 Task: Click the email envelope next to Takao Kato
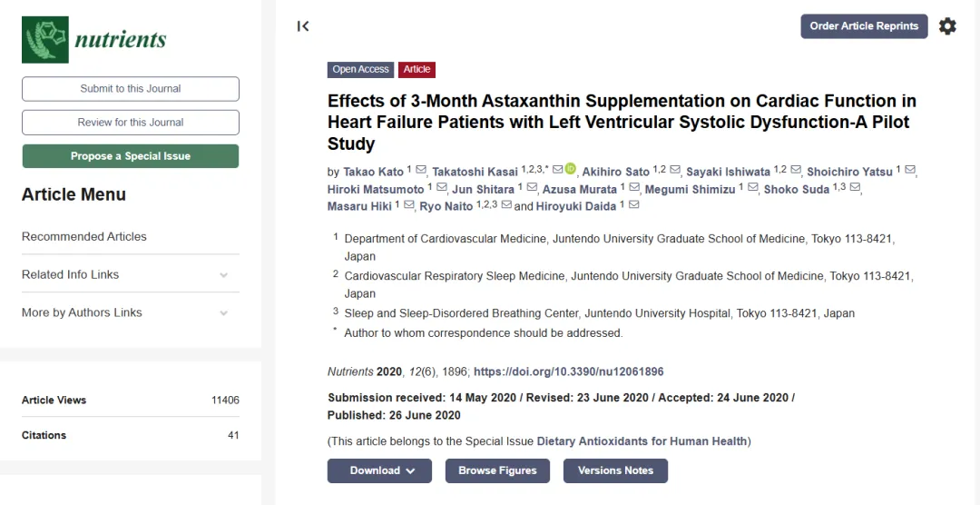[x=421, y=170]
